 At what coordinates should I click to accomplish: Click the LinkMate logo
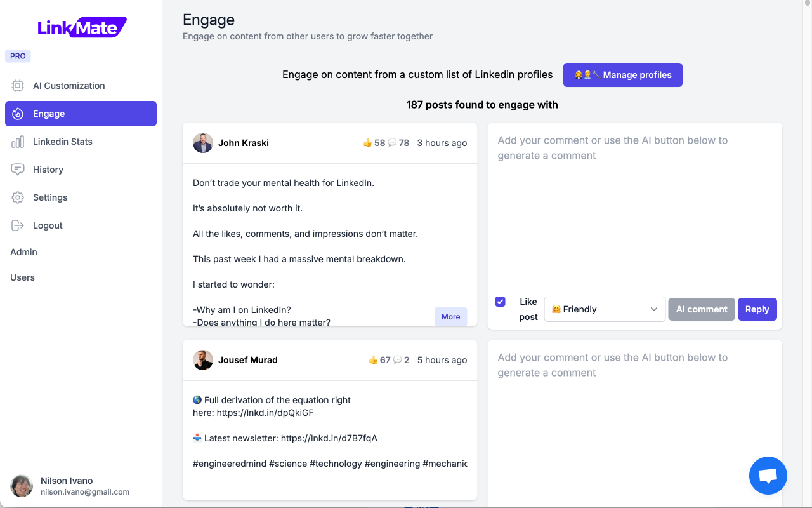[81, 27]
